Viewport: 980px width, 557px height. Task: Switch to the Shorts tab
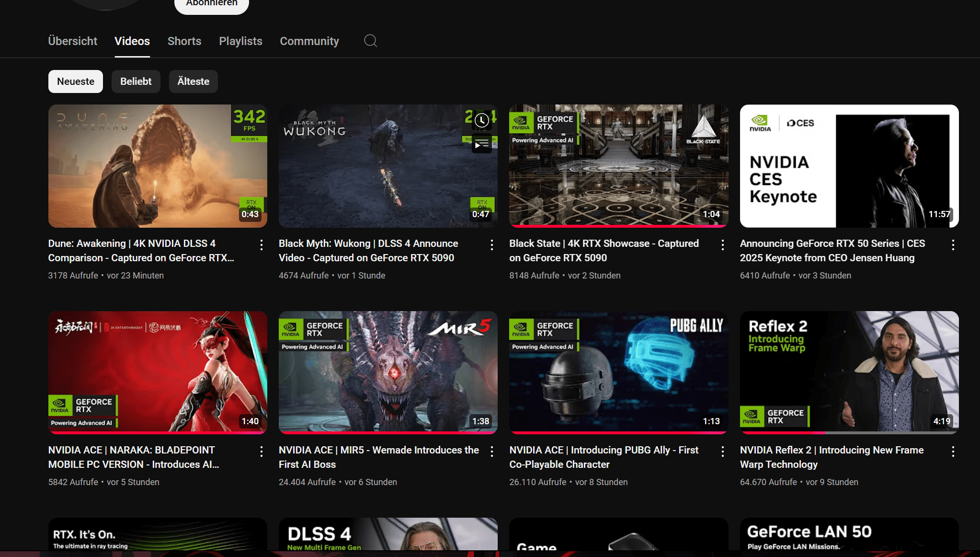click(x=184, y=41)
